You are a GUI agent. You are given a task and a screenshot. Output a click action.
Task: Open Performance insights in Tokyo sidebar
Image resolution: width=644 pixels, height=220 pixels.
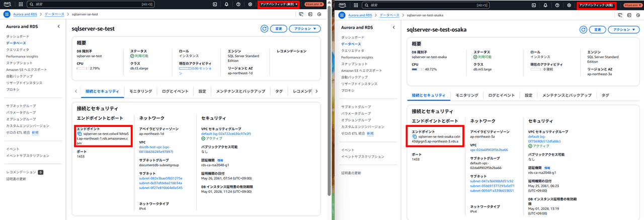(x=23, y=56)
